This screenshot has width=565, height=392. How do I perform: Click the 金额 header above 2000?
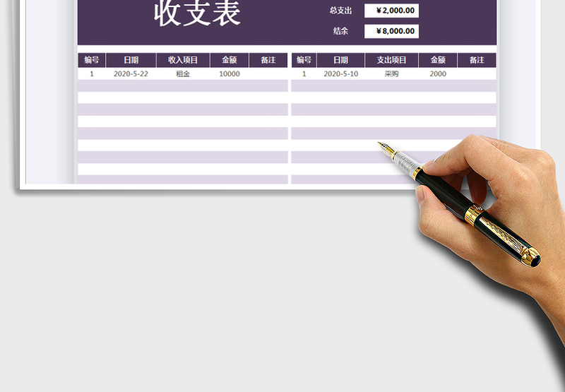point(438,60)
